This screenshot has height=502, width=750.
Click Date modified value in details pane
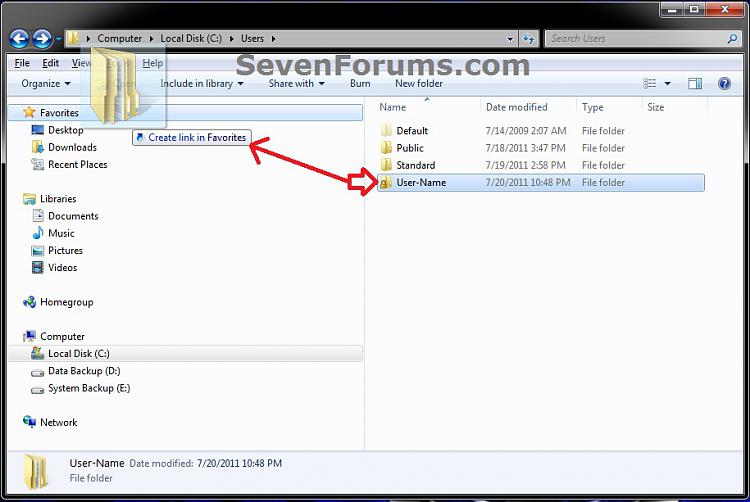tap(239, 463)
